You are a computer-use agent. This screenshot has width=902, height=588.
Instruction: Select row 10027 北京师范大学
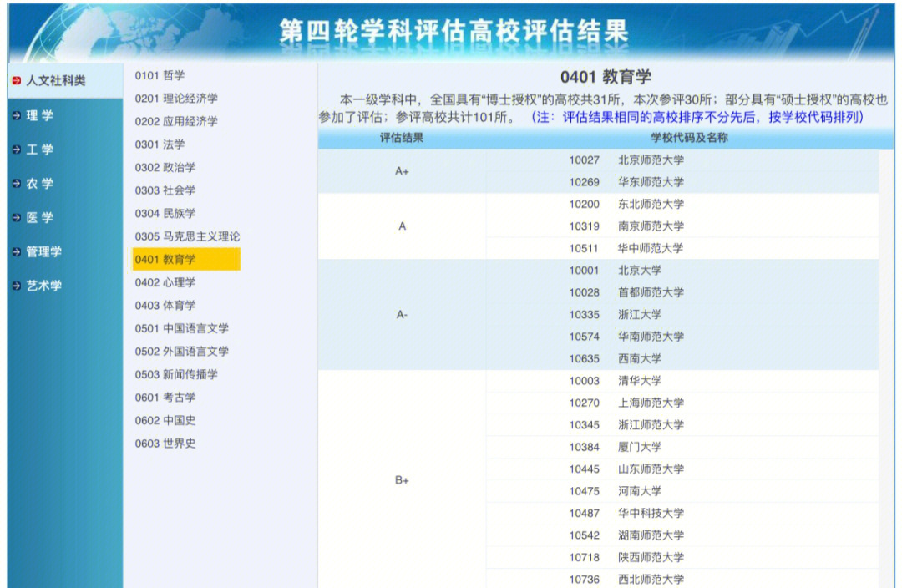pyautogui.click(x=683, y=160)
